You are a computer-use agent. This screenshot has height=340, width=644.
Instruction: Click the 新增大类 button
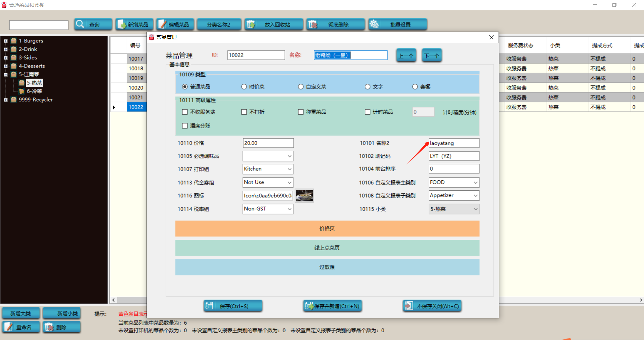[21, 313]
